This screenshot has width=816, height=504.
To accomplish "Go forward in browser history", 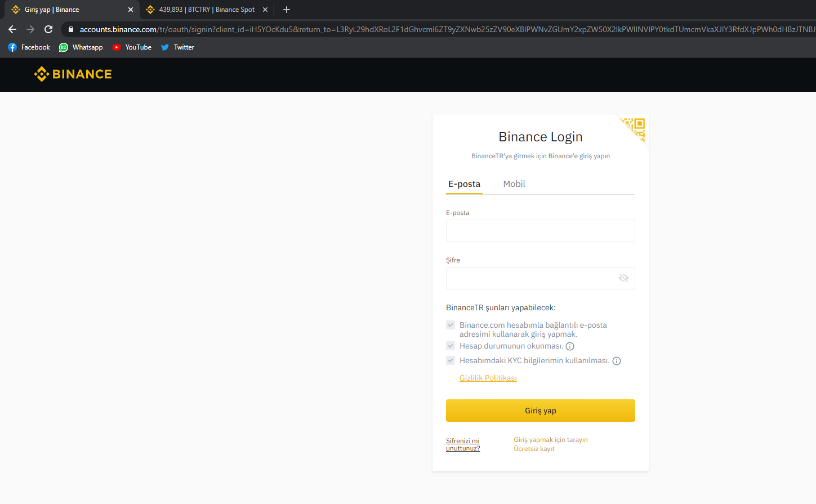I will 30,29.
